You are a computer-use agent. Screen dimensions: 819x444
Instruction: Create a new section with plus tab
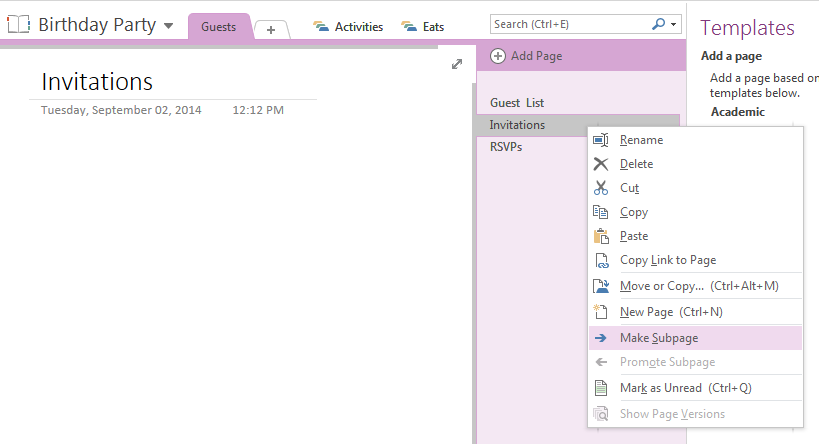pyautogui.click(x=271, y=30)
